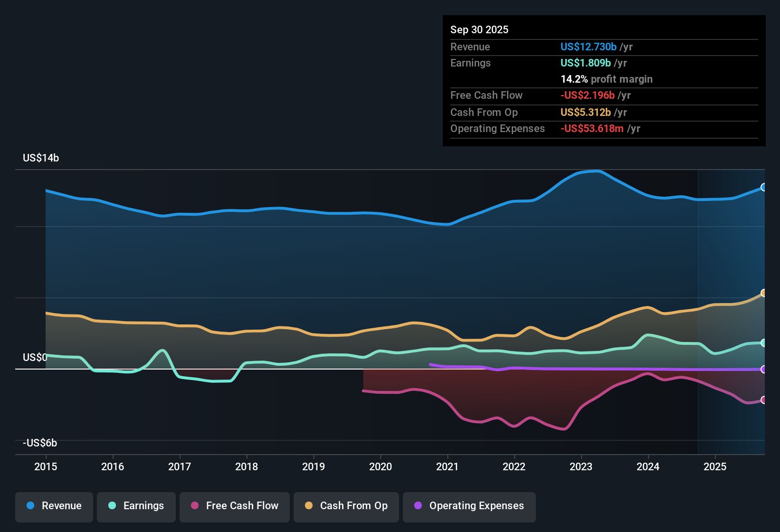Click the 2020 label on the time axis
Screen dimensions: 780x532
point(380,467)
